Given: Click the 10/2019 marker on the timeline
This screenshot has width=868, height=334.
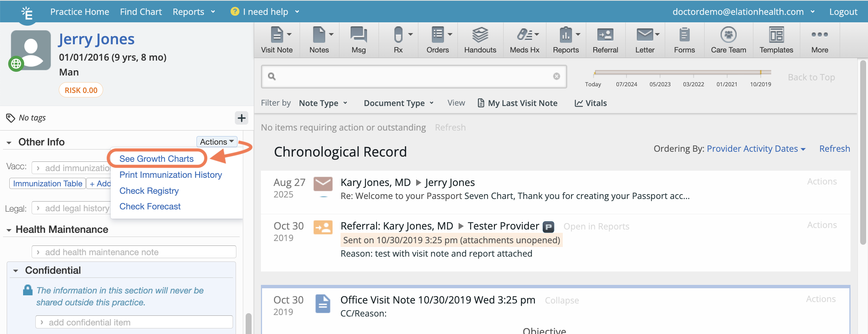Looking at the screenshot, I should tap(760, 73).
